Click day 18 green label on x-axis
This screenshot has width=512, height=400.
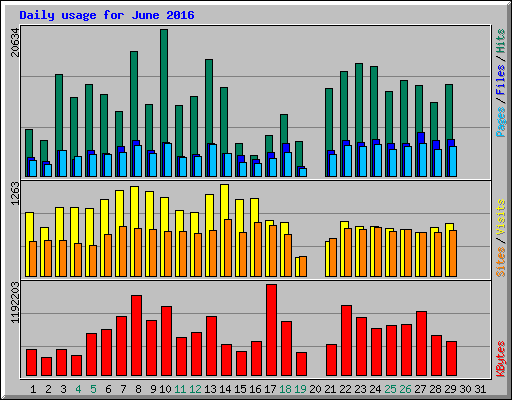285,389
